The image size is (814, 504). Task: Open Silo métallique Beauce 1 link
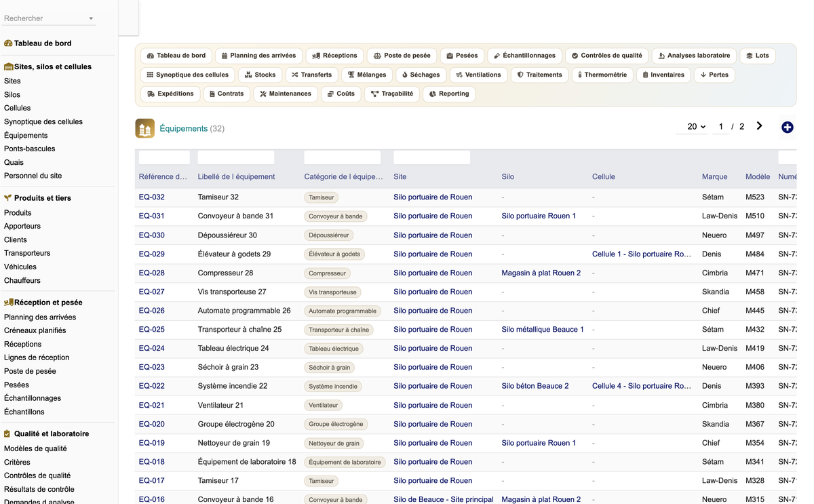[x=543, y=330]
